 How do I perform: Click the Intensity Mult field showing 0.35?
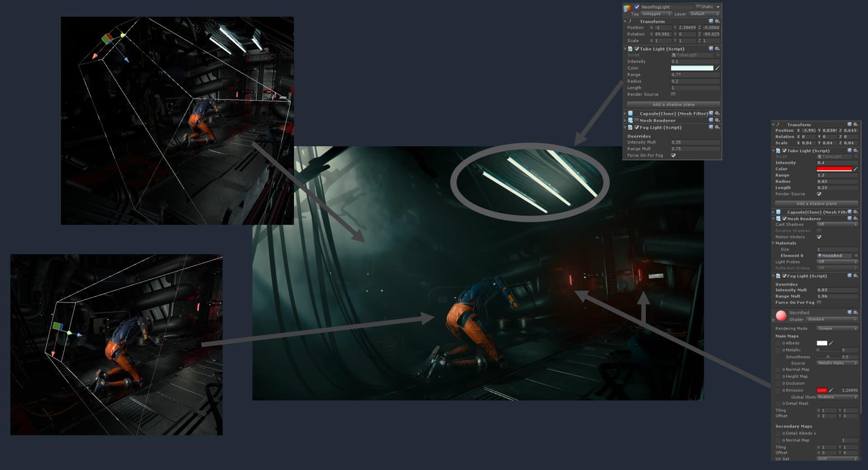[x=695, y=142]
